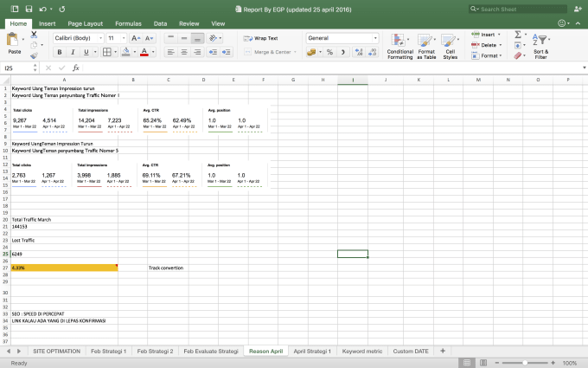Expand the Font Color dropdown arrow
The image size is (588, 368).
tap(153, 52)
